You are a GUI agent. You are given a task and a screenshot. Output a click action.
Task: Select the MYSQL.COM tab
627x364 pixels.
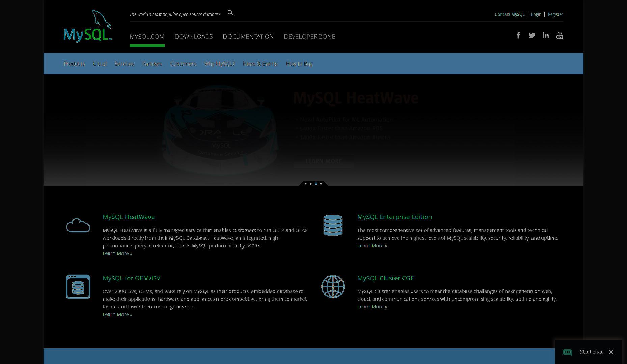tap(147, 36)
